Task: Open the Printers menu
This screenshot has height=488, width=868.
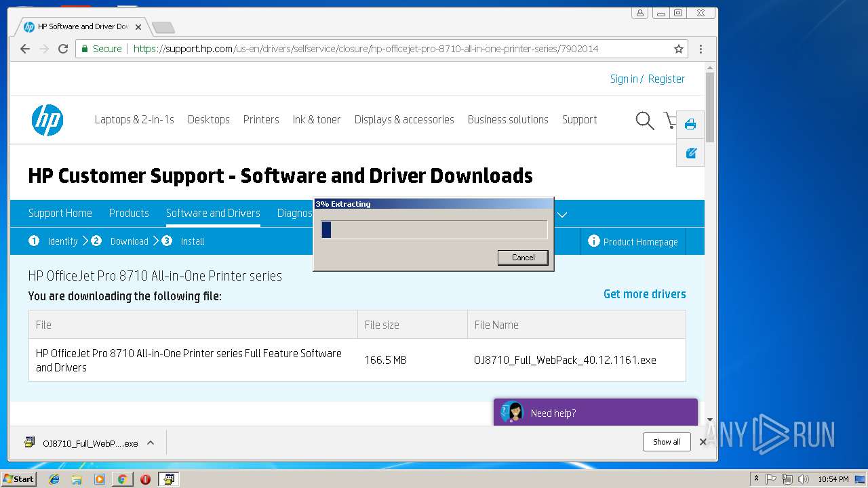Action: click(261, 119)
